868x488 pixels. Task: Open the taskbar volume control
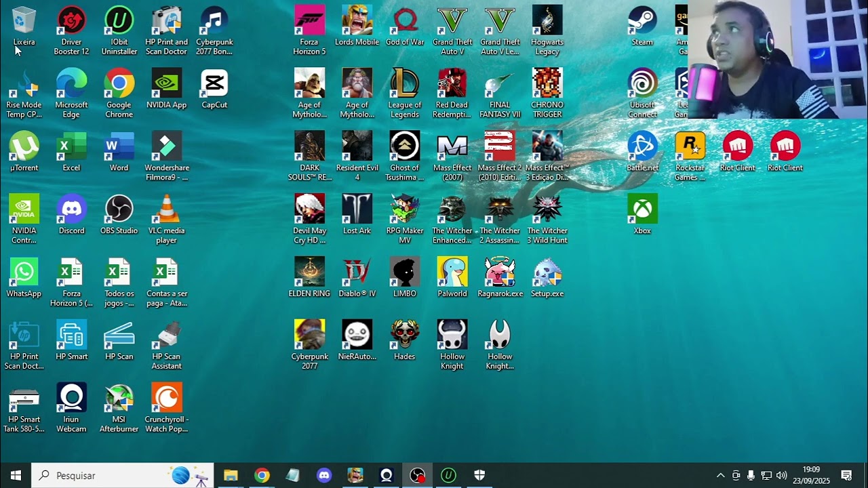pyautogui.click(x=781, y=475)
